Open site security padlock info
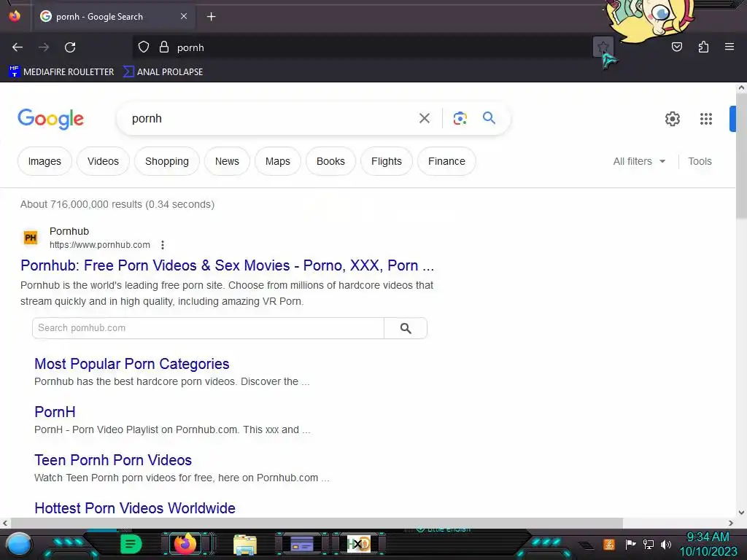The width and height of the screenshot is (747, 560). coord(164,47)
